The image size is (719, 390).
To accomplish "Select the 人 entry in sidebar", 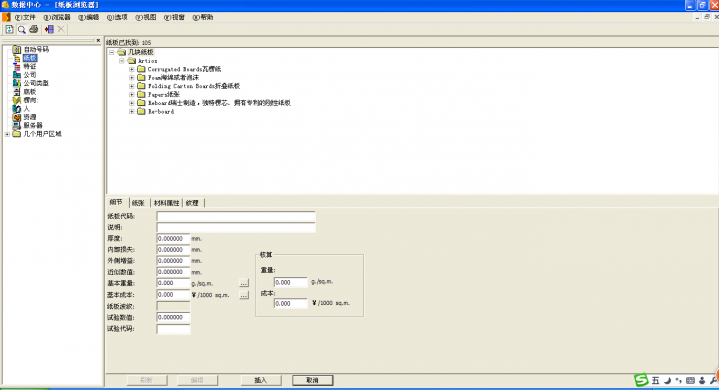I will point(26,109).
